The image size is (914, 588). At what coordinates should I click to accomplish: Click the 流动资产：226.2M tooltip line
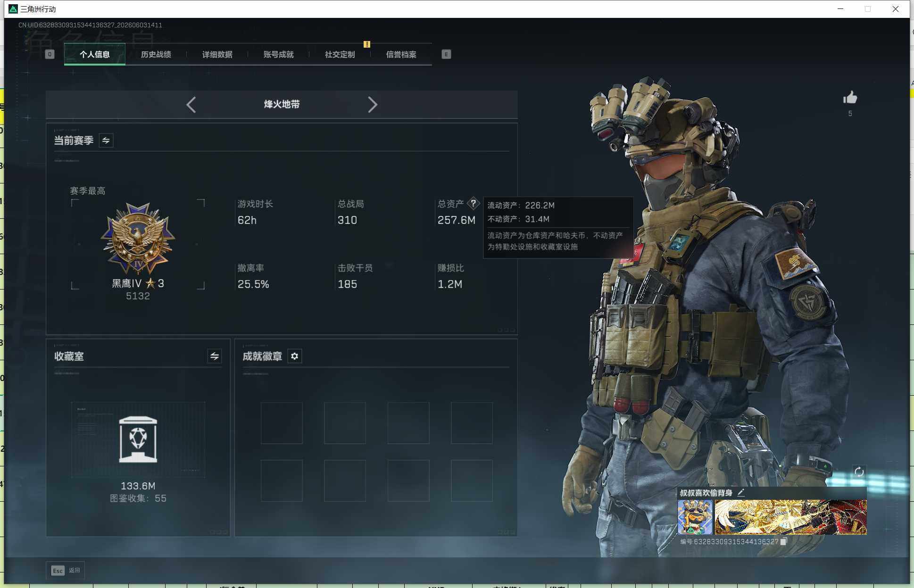(521, 205)
